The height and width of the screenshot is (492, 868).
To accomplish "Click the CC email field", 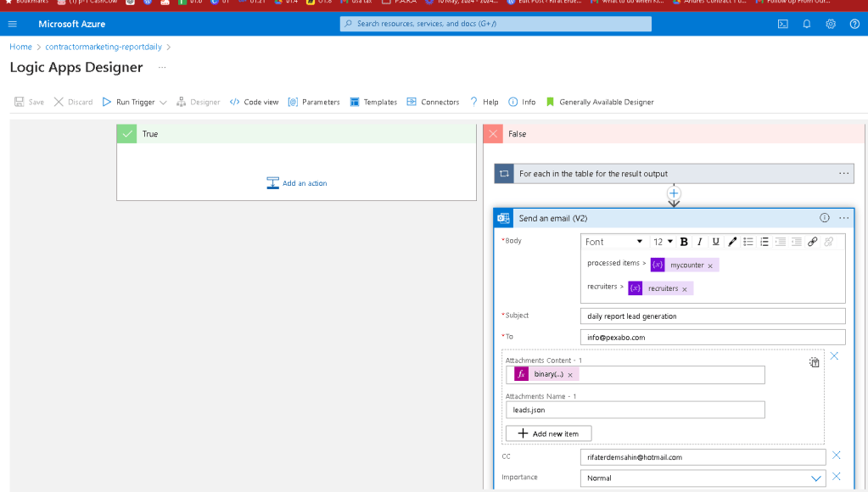I will (703, 457).
